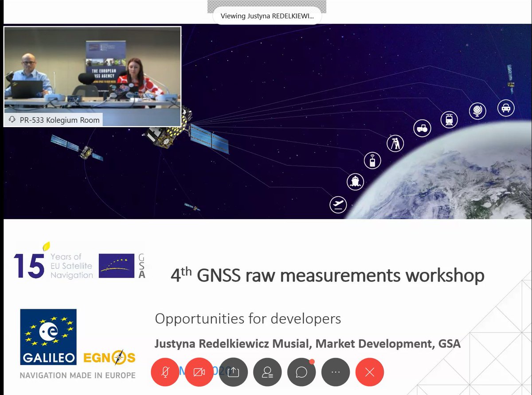Open the share content button
Viewport: 532px width, 395px height.
tap(233, 372)
